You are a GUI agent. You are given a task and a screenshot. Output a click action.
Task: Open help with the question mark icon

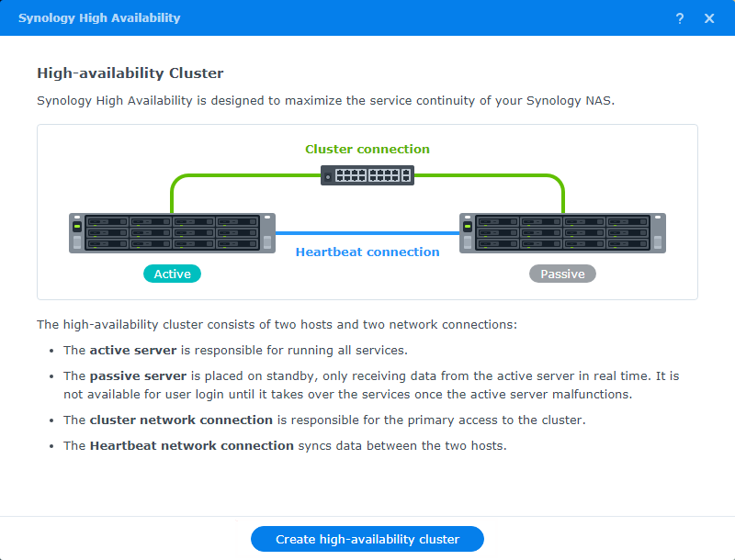(680, 18)
